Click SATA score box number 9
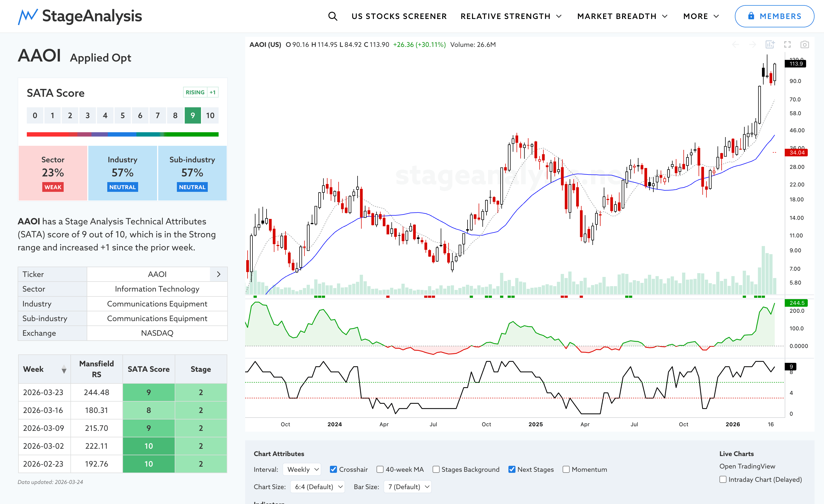Viewport: 824px width, 504px height. tap(193, 115)
